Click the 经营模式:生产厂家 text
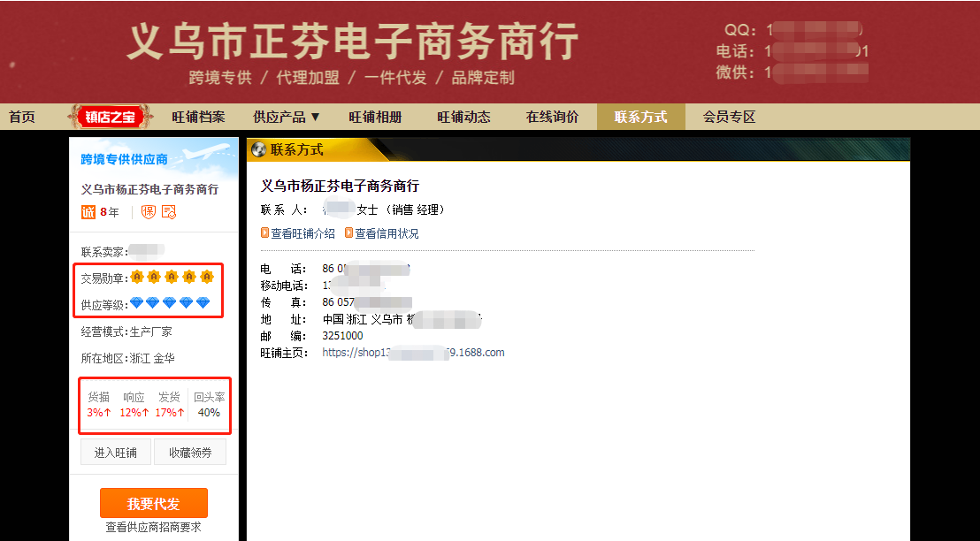The width and height of the screenshot is (980, 541). click(x=126, y=331)
